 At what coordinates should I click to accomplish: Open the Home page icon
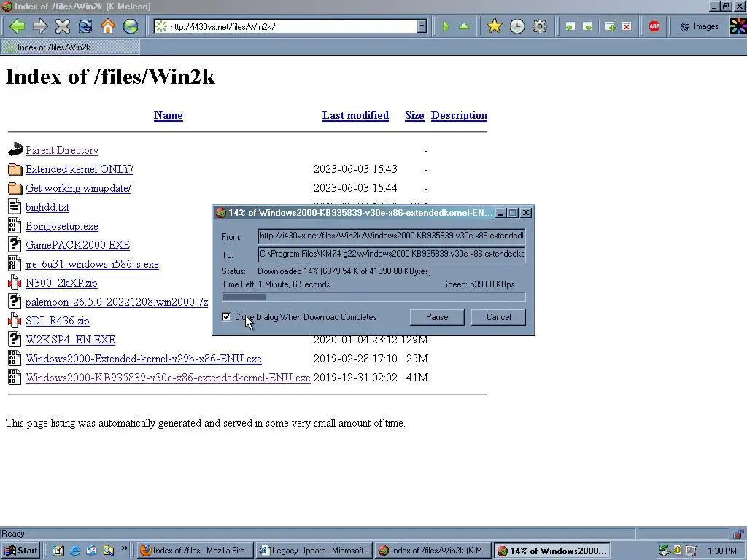point(108,26)
